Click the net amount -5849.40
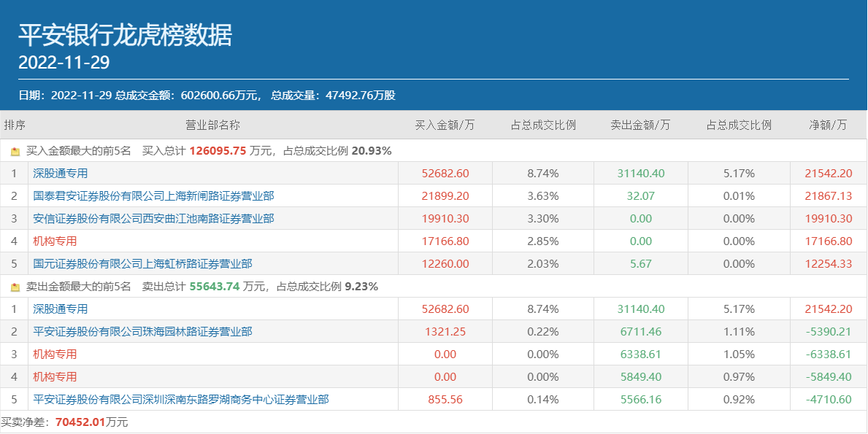 point(829,377)
